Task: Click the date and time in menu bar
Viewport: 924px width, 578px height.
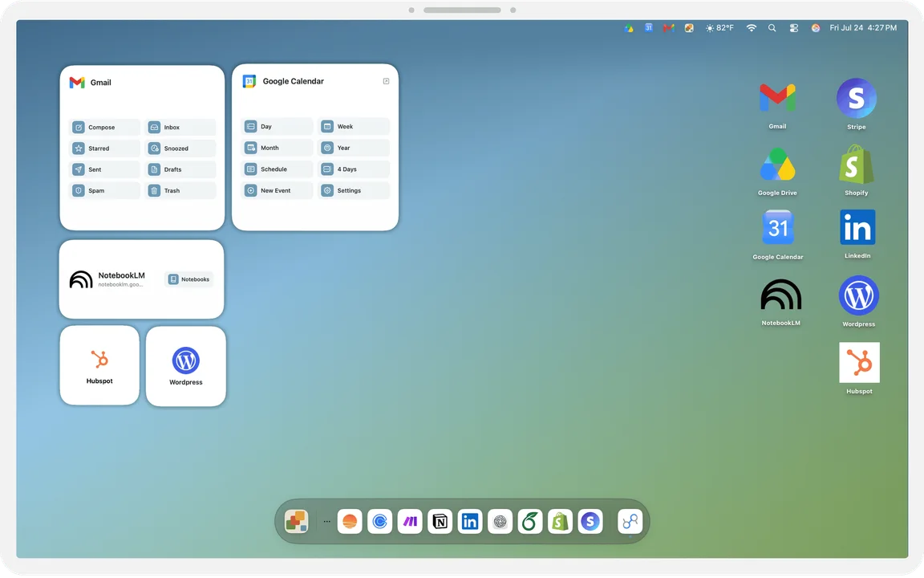Action: tap(863, 28)
